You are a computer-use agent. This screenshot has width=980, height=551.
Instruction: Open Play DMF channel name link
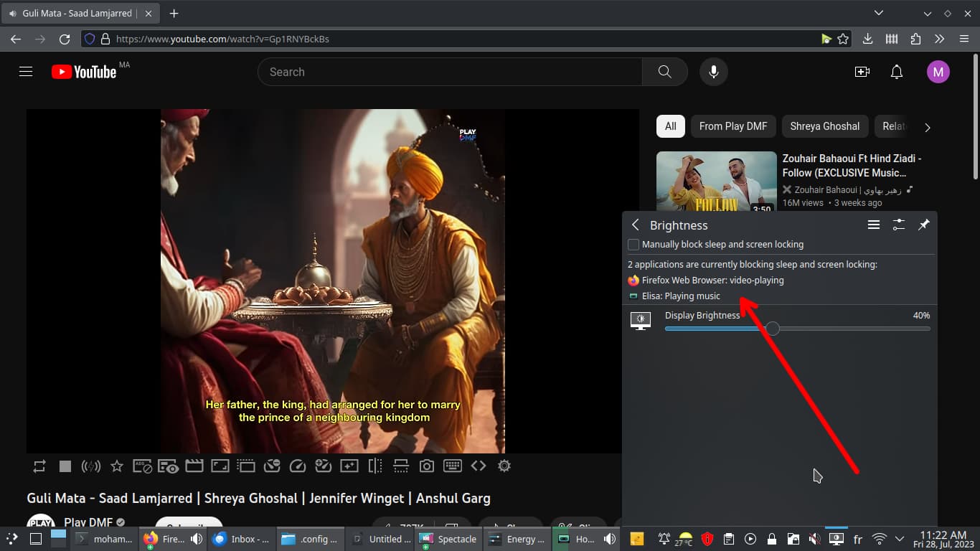89,522
